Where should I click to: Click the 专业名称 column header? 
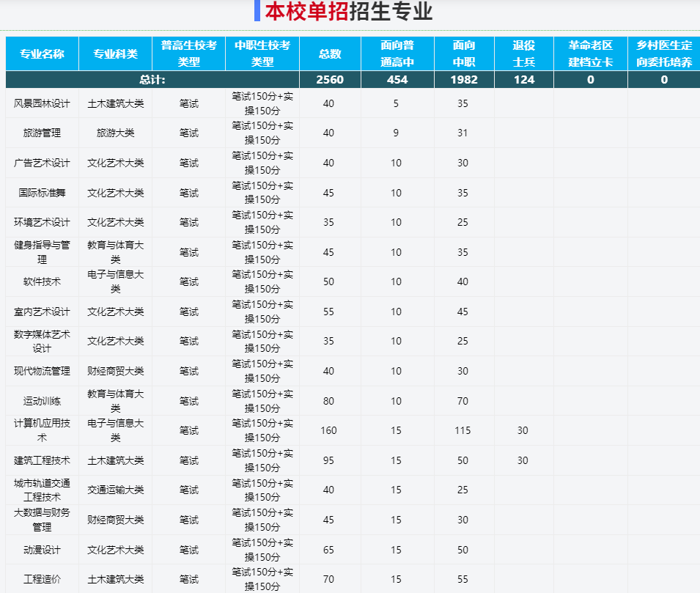tap(42, 54)
